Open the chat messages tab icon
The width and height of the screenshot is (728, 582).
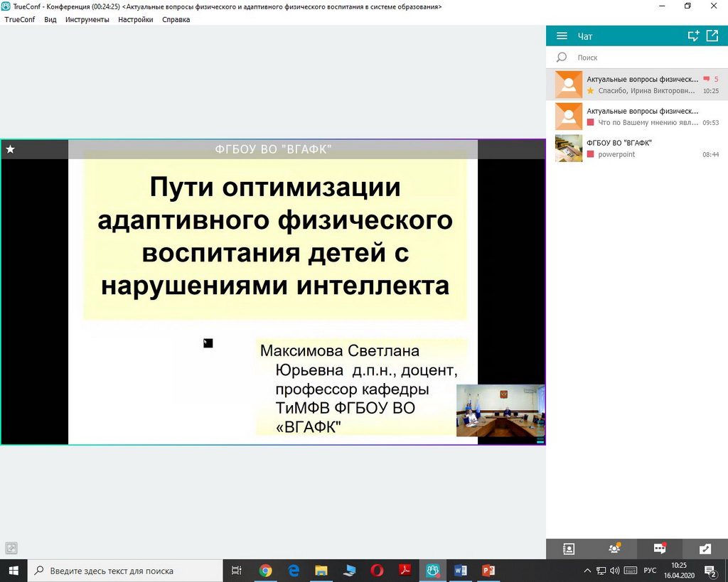(x=660, y=549)
